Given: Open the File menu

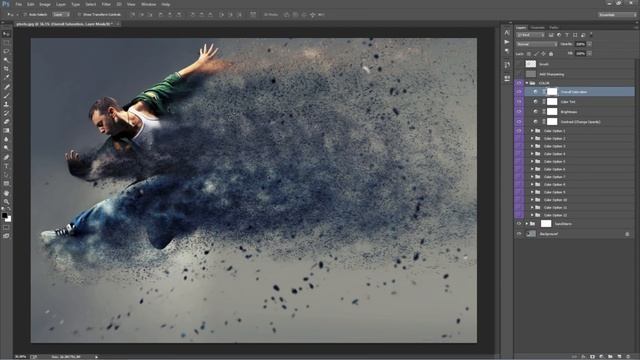Looking at the screenshot, I should [x=18, y=4].
